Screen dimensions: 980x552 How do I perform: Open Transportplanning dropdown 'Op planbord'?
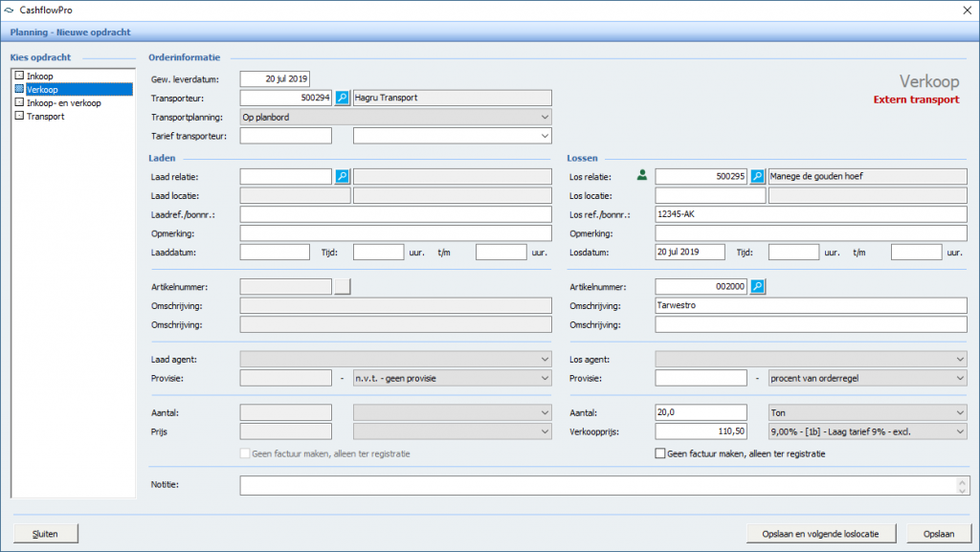click(x=395, y=117)
